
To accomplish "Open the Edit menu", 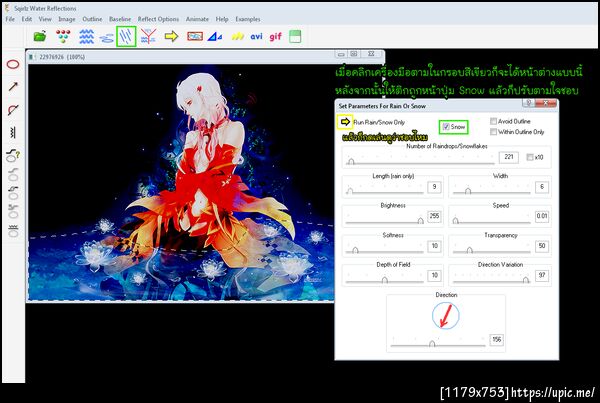I will click(27, 19).
